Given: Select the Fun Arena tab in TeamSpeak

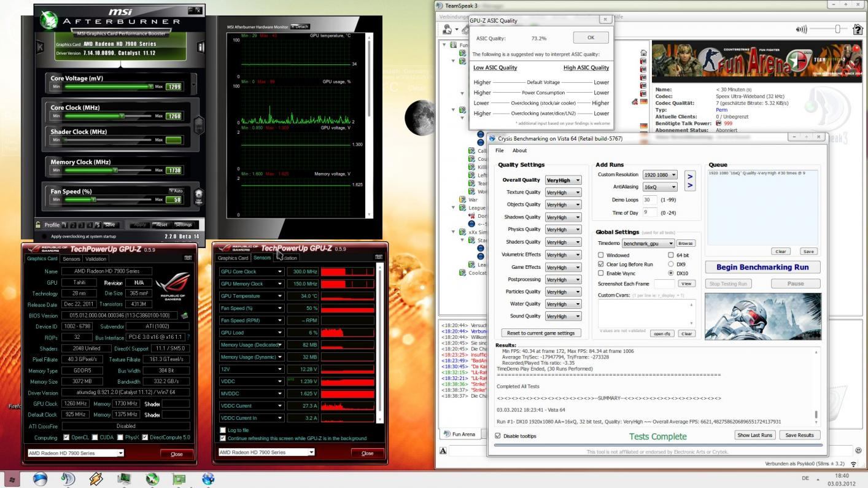Looking at the screenshot, I should 459,434.
